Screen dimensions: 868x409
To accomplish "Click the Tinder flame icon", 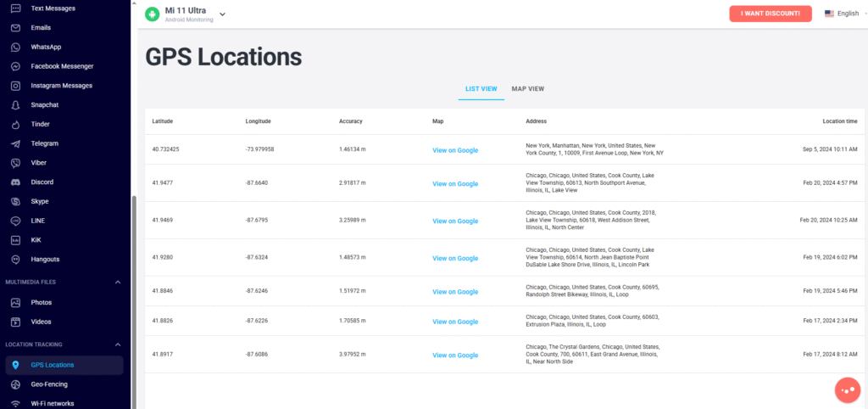I will coord(15,124).
